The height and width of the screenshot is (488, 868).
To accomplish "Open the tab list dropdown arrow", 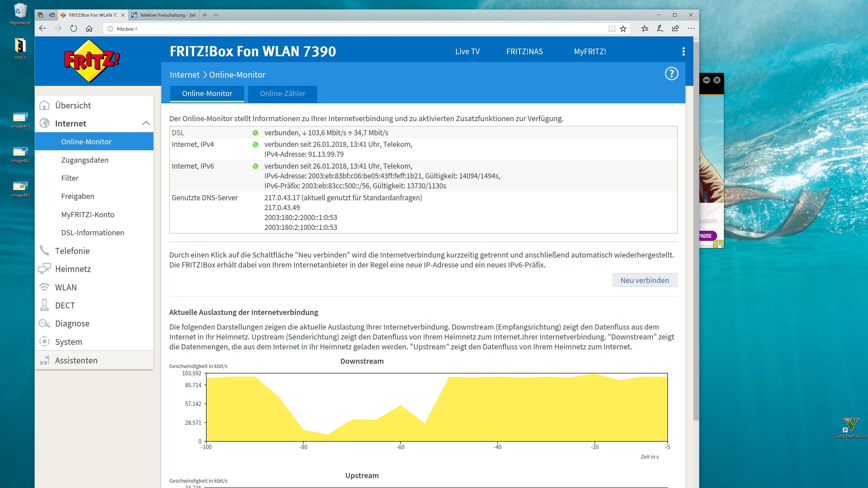I will (x=216, y=15).
